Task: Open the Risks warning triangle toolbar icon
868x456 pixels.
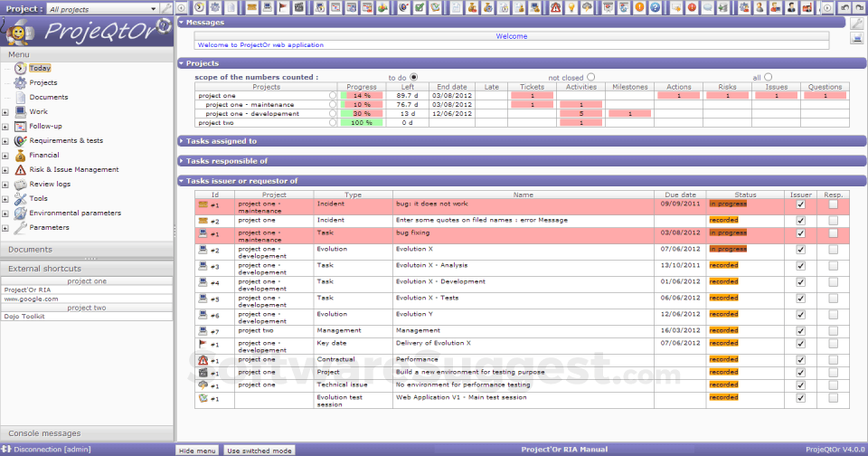Action: pyautogui.click(x=554, y=7)
